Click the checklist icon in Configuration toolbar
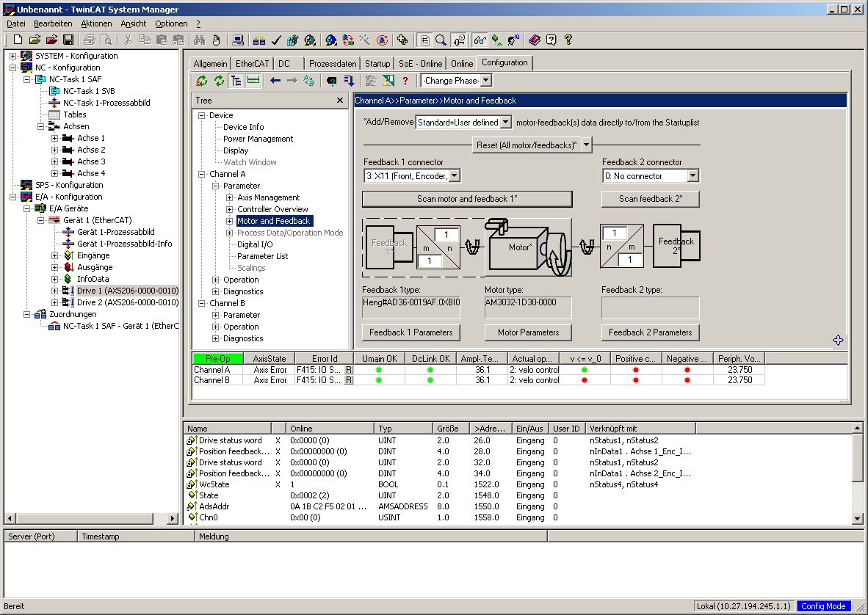 click(x=370, y=81)
